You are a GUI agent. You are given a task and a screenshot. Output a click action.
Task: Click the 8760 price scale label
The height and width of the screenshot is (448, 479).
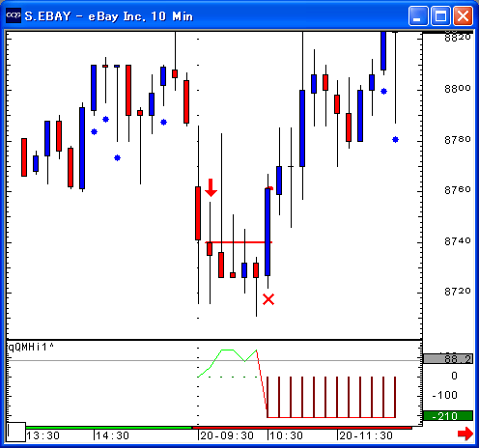click(x=457, y=190)
